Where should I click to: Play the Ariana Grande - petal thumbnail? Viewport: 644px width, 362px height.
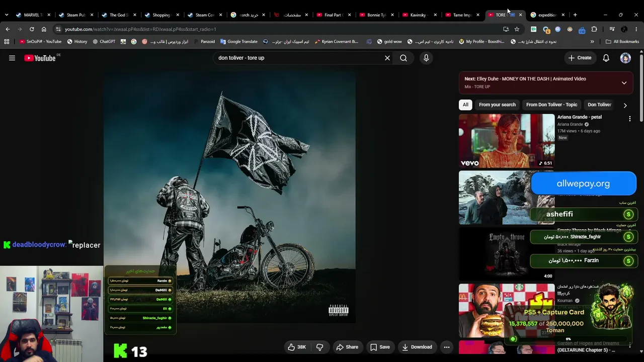point(507,141)
